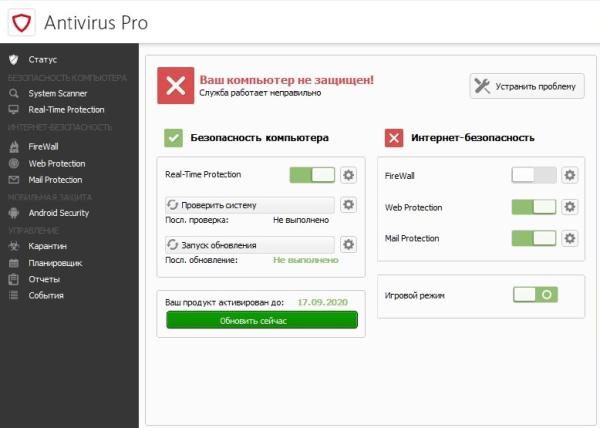This screenshot has width=600, height=428.
Task: Start scan with Проверить систему button
Action: [x=249, y=205]
